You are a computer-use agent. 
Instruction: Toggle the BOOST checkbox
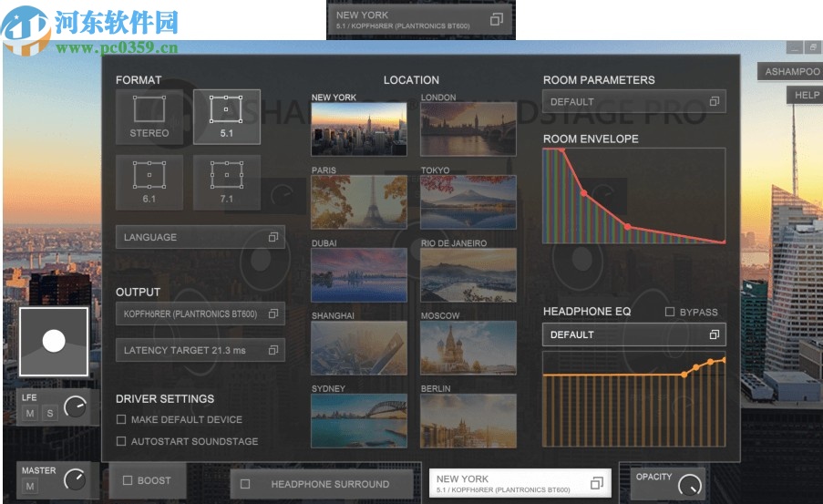[x=127, y=480]
